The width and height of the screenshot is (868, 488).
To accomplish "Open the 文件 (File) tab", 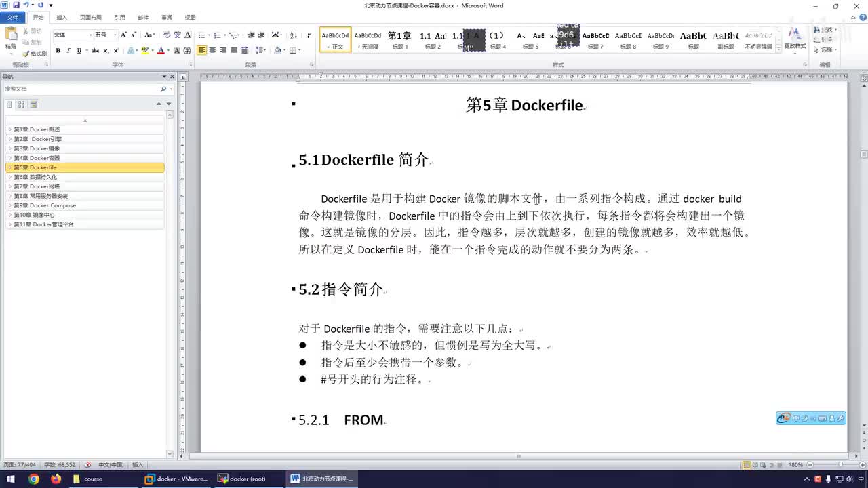I will 13,18.
